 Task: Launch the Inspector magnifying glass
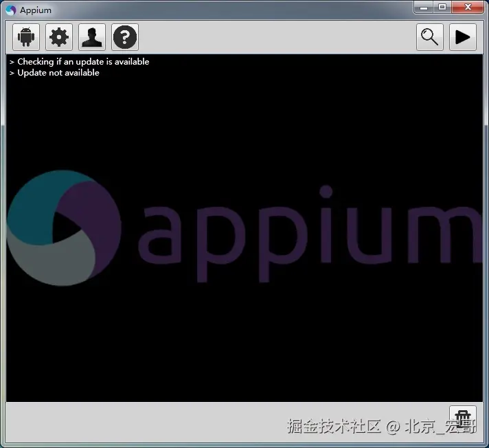[x=430, y=37]
